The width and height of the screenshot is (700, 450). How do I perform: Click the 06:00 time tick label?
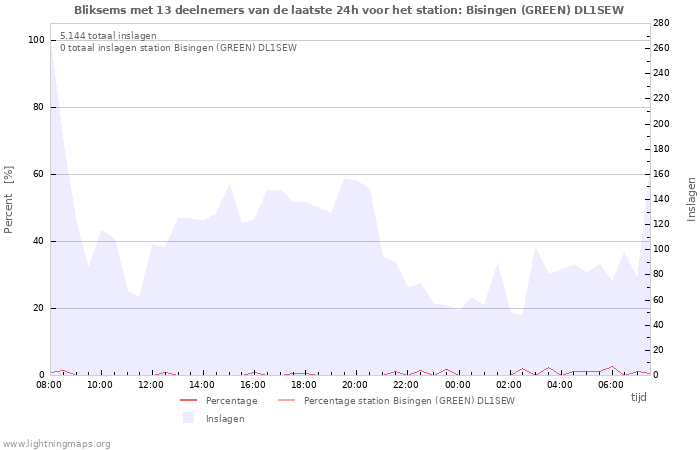point(610,384)
